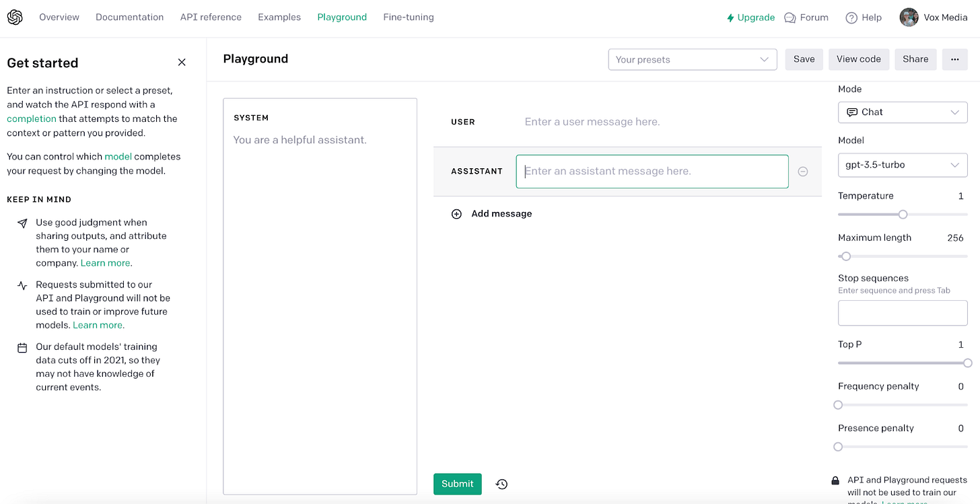
Task: Open the Fine-tuning tab
Action: (x=409, y=17)
